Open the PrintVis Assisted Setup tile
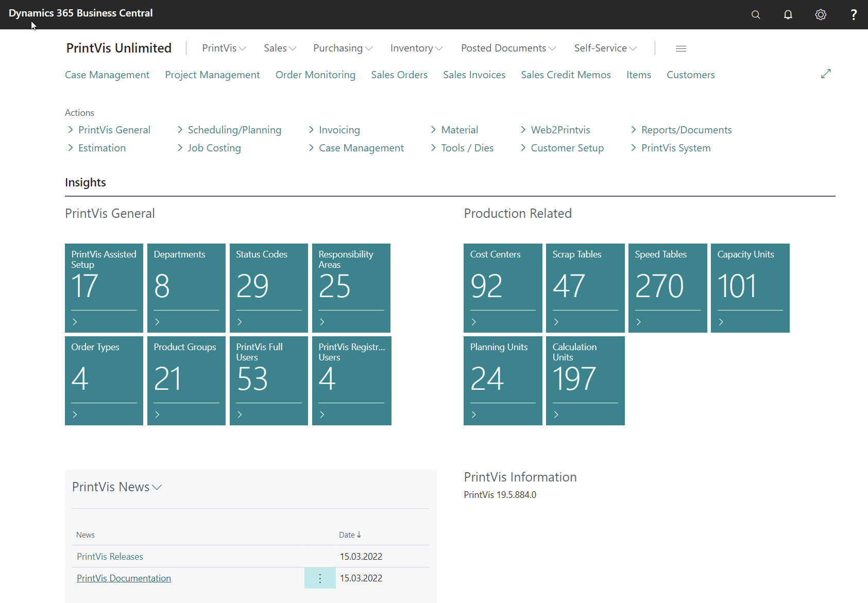This screenshot has width=868, height=603. pos(104,288)
